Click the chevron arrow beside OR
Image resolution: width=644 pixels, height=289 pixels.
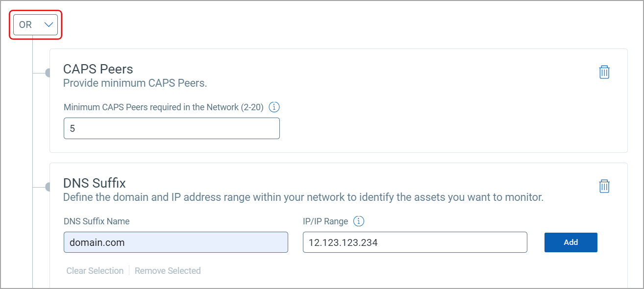(x=49, y=24)
